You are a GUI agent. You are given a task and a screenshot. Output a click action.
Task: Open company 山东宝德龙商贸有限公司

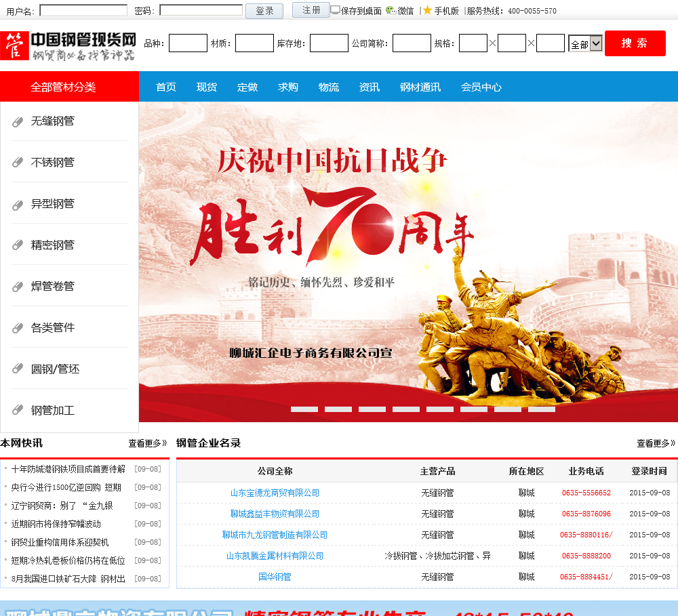click(x=275, y=493)
